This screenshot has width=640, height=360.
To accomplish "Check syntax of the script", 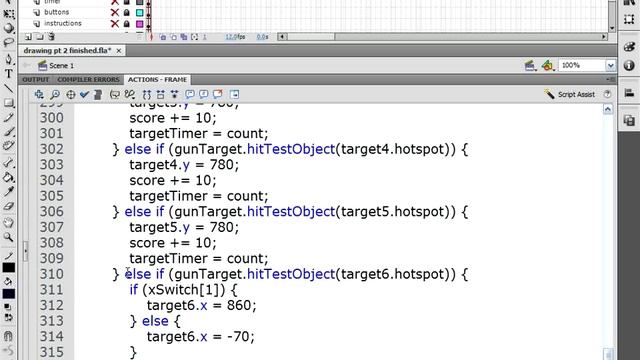I will tap(84, 95).
